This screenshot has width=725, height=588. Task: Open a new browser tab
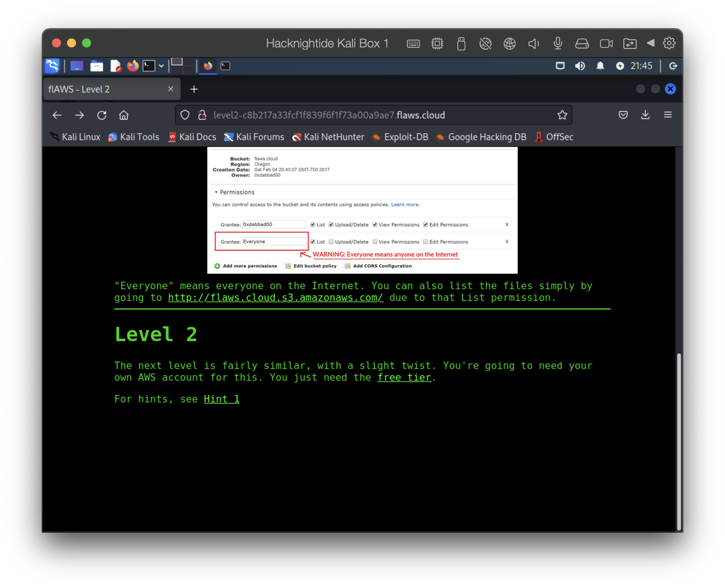[194, 89]
